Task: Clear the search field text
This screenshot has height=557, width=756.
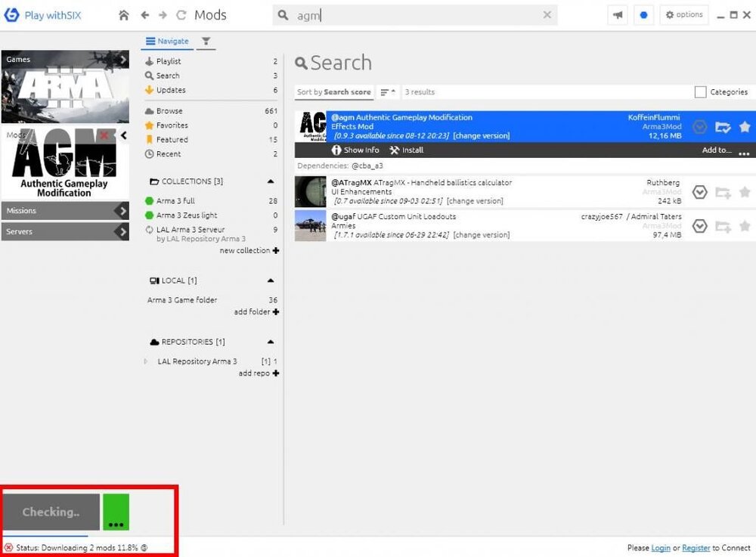Action: pyautogui.click(x=547, y=15)
